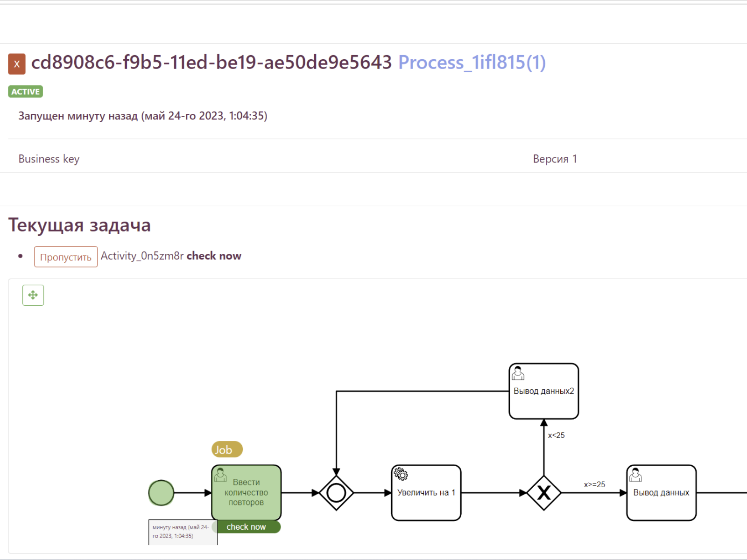The width and height of the screenshot is (747, 560).
Task: Click the inclusive gateway circle diamond
Action: [336, 493]
